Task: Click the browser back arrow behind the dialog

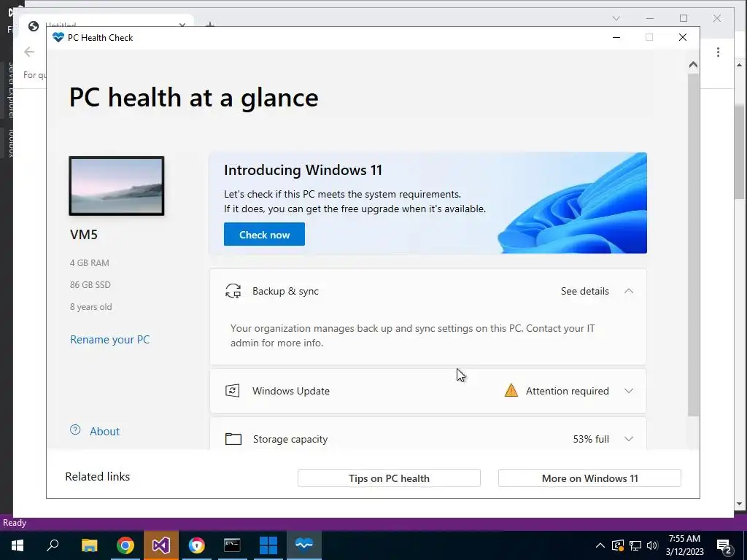Action: [29, 52]
